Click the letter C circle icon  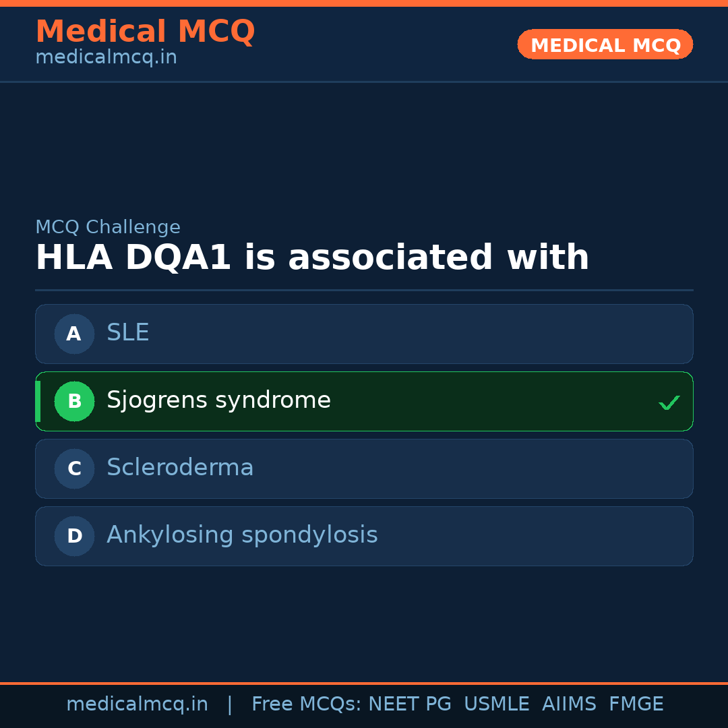click(74, 468)
